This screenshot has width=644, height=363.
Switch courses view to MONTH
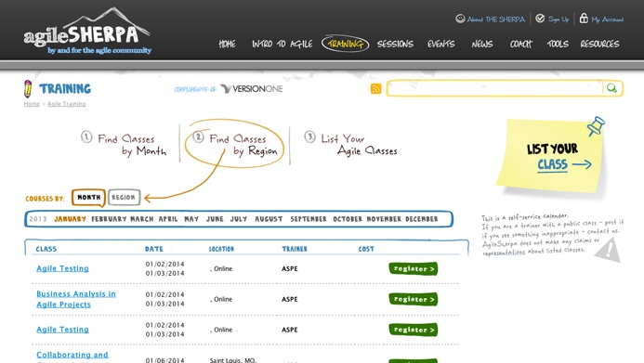(x=88, y=198)
